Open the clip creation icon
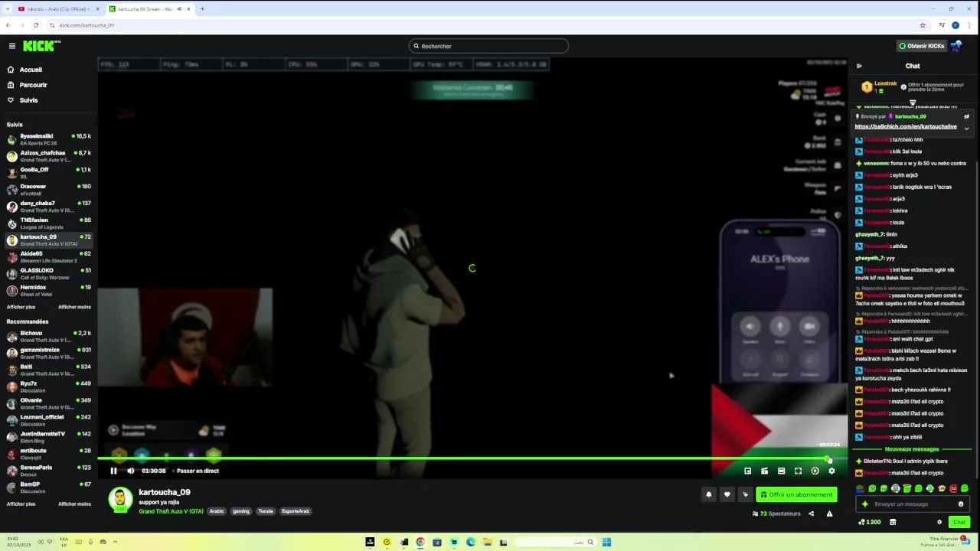The width and height of the screenshot is (980, 551). pyautogui.click(x=764, y=471)
